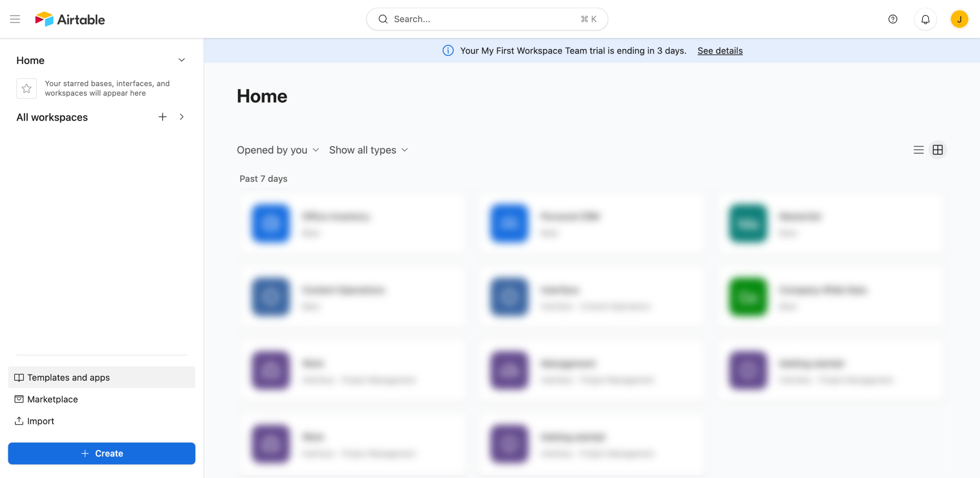Switch to list view

pos(918,150)
